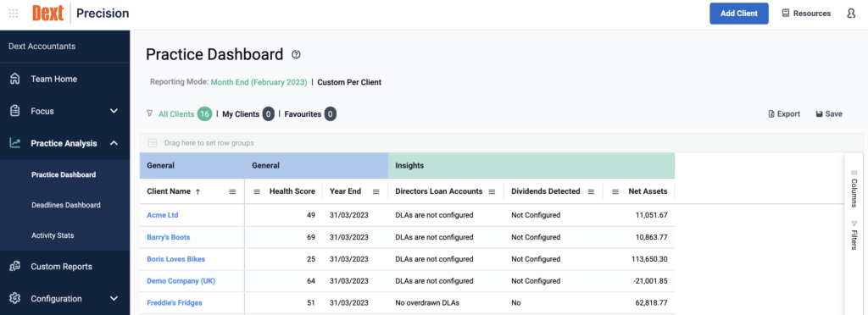Open the Deadlines Dashboard page
This screenshot has height=315, width=868.
pos(66,205)
